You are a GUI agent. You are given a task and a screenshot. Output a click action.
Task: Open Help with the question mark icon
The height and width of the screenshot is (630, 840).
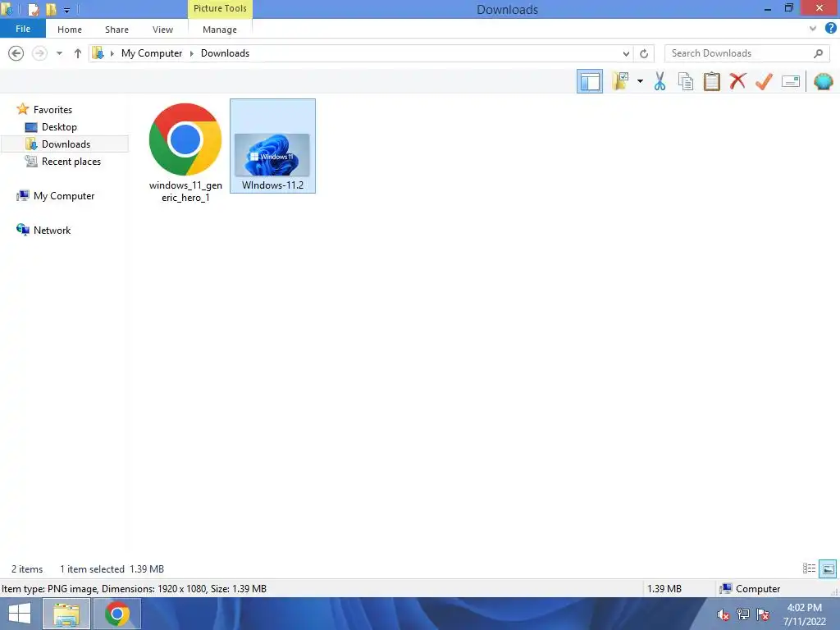(x=830, y=29)
